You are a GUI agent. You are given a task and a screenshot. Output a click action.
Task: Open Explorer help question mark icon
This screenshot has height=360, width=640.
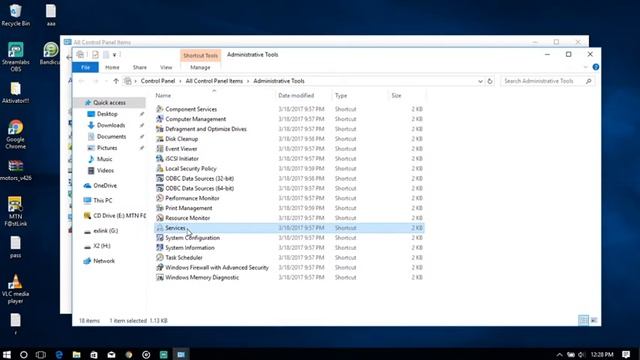(596, 67)
